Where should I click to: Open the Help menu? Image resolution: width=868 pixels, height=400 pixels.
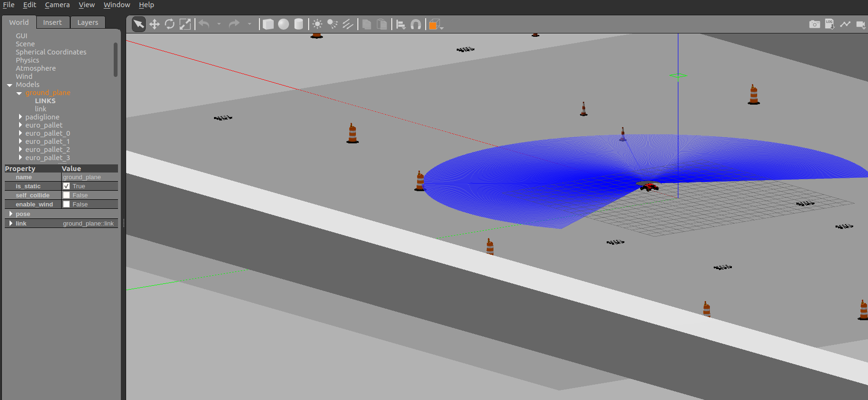coord(146,5)
